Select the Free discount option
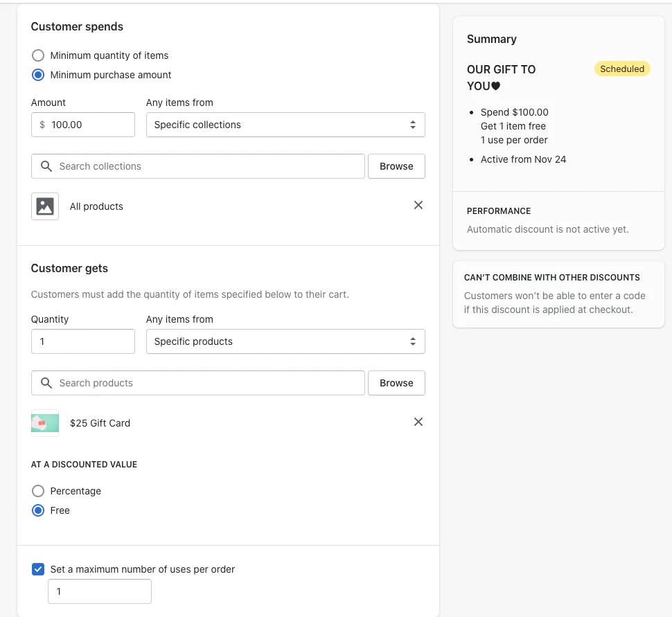Viewport: 672px width, 617px height. point(38,510)
